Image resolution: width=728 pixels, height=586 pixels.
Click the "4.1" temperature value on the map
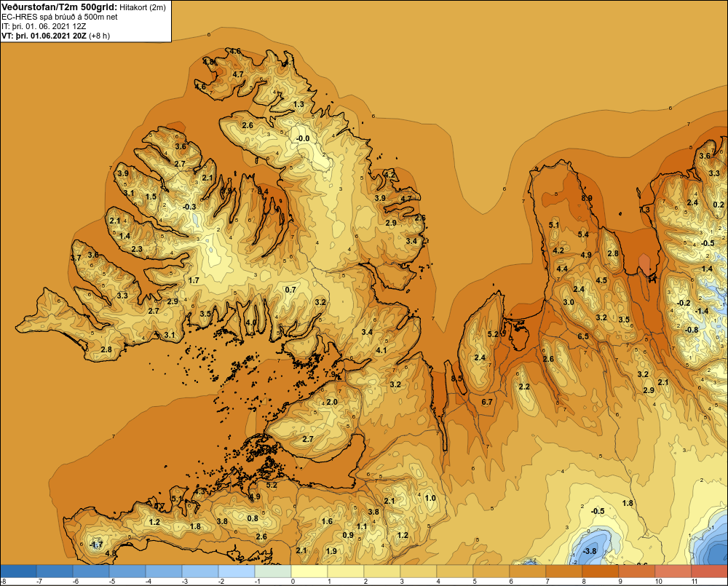click(x=381, y=350)
